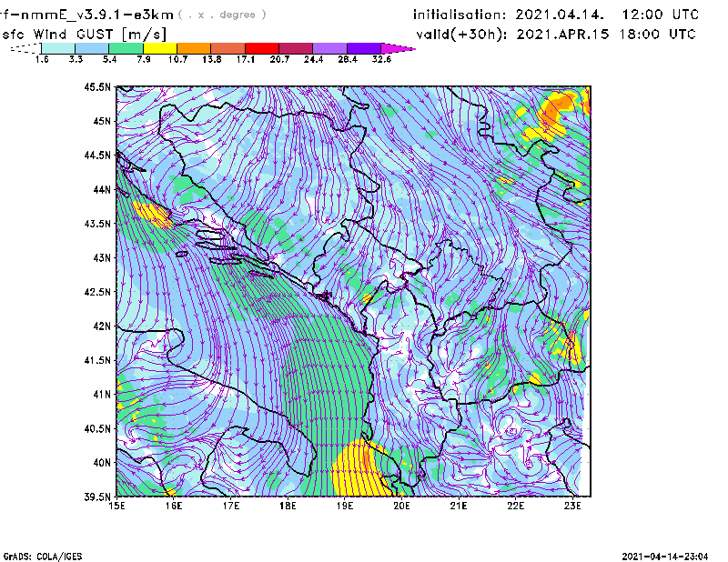The width and height of the screenshot is (728, 562).
Task: Click the 44N latitude label
Action: coord(102,189)
